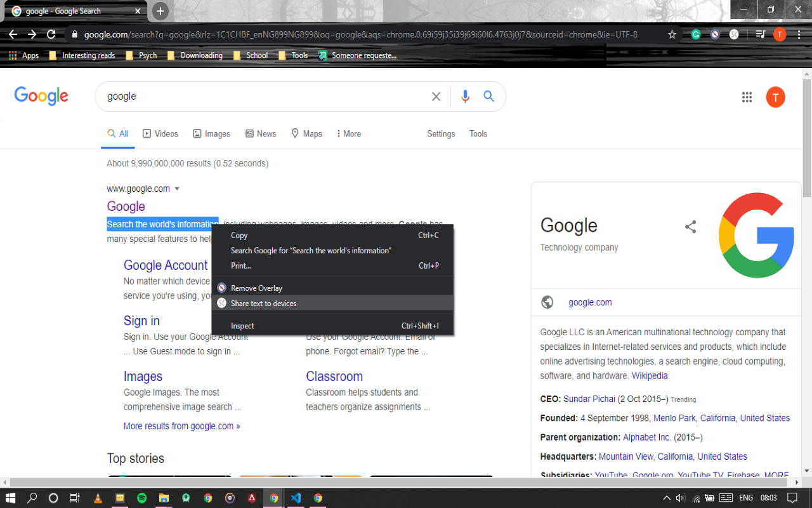
Task: Open the Downloading bookmark folder
Action: (195, 55)
